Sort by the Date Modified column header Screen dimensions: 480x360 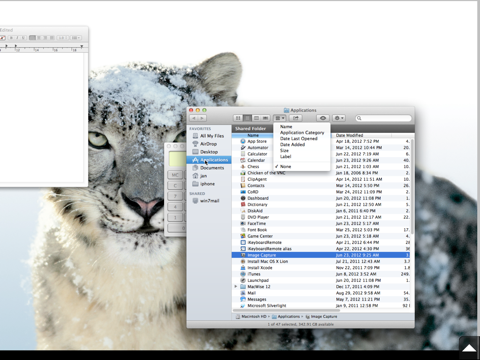349,135
